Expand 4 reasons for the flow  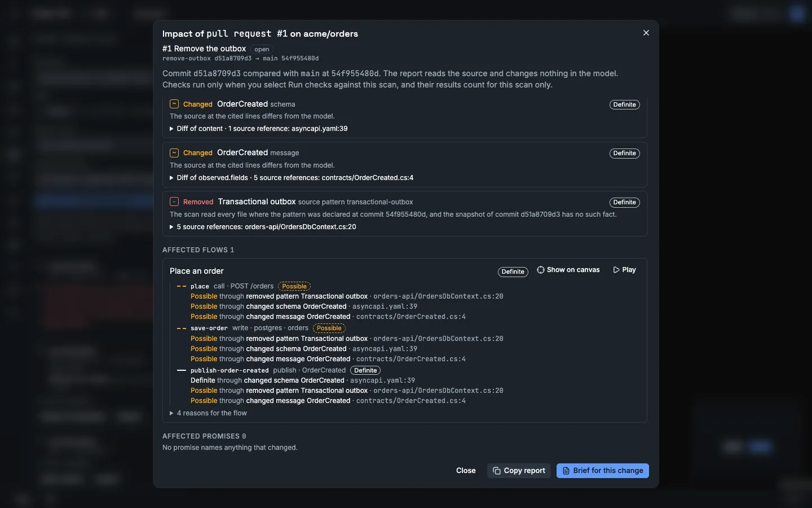pos(208,413)
